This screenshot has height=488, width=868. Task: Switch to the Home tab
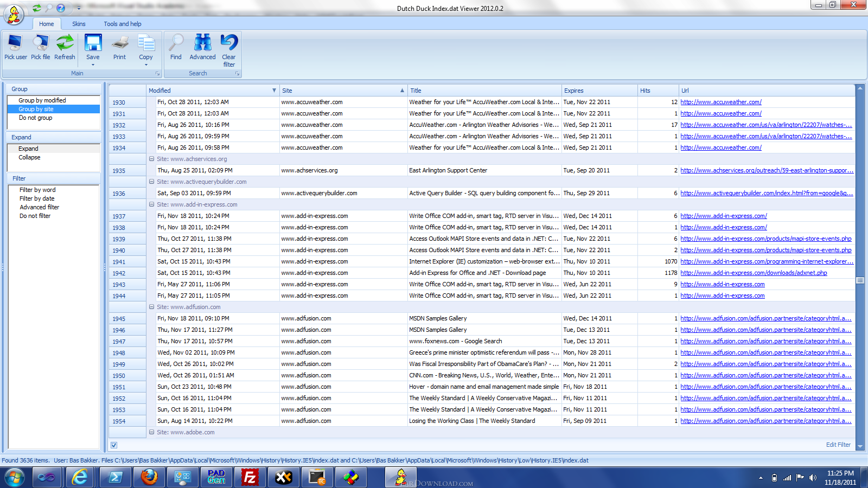47,24
